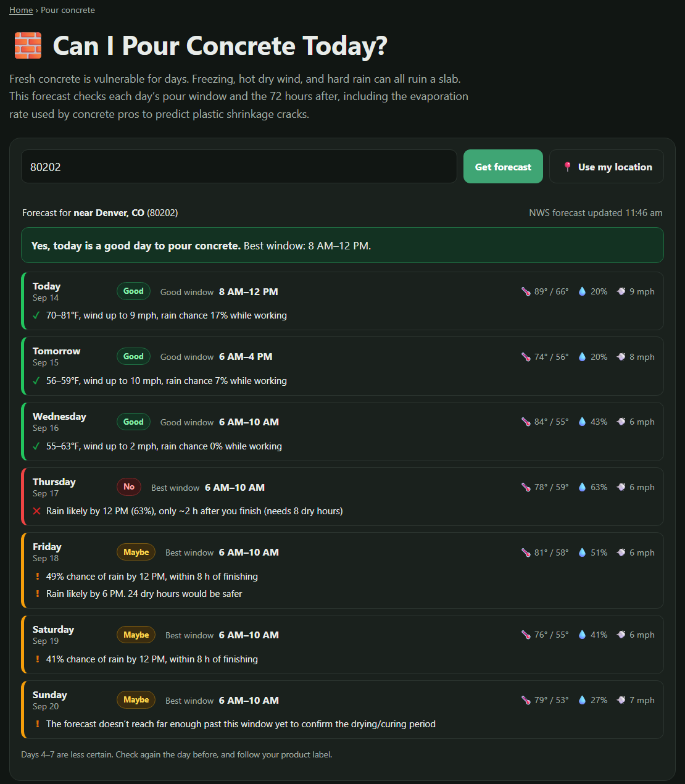This screenshot has width=685, height=784.
Task: Click the exclamation icon beside 'Rain likely by 6 PM'
Action: point(37,594)
